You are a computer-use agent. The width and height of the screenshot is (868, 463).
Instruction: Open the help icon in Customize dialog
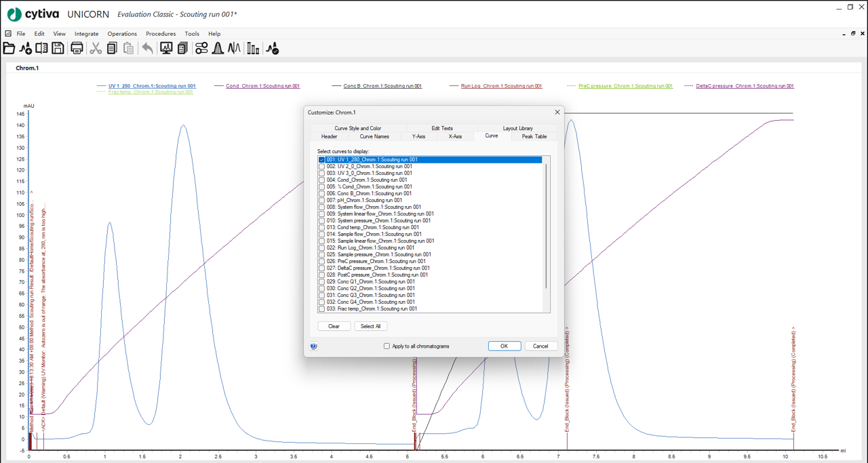click(x=313, y=346)
